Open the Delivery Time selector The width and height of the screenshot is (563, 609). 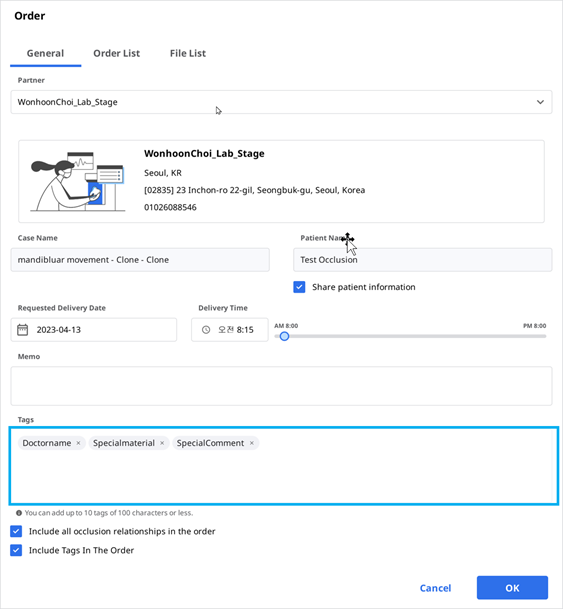(x=229, y=330)
